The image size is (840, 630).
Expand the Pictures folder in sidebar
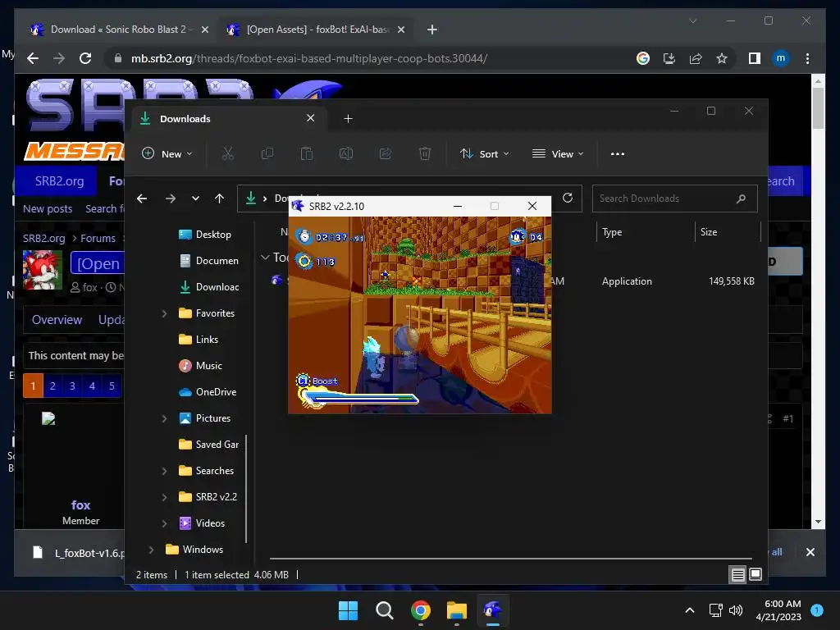click(x=164, y=418)
